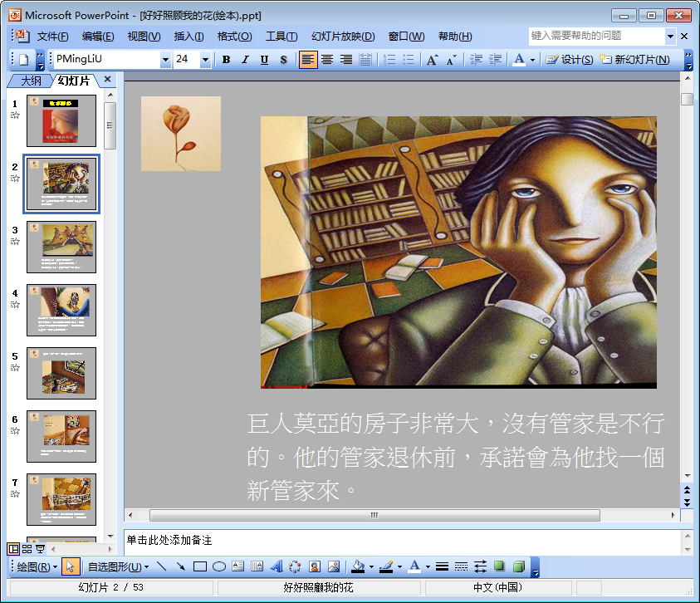Screen dimensions: 700x603
Task: Open fill color dropdown arrow
Action: [371, 567]
